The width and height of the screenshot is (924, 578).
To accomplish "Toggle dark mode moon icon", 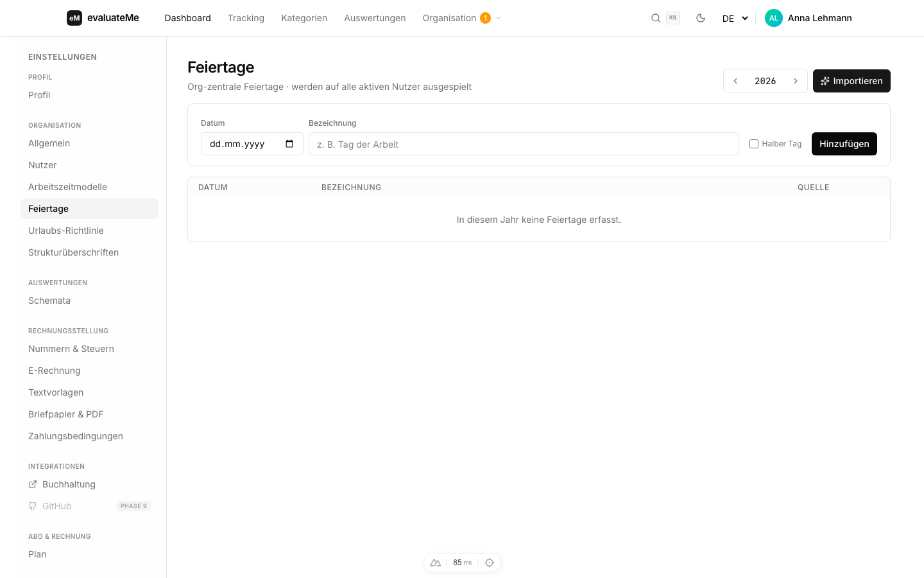I will [x=701, y=18].
